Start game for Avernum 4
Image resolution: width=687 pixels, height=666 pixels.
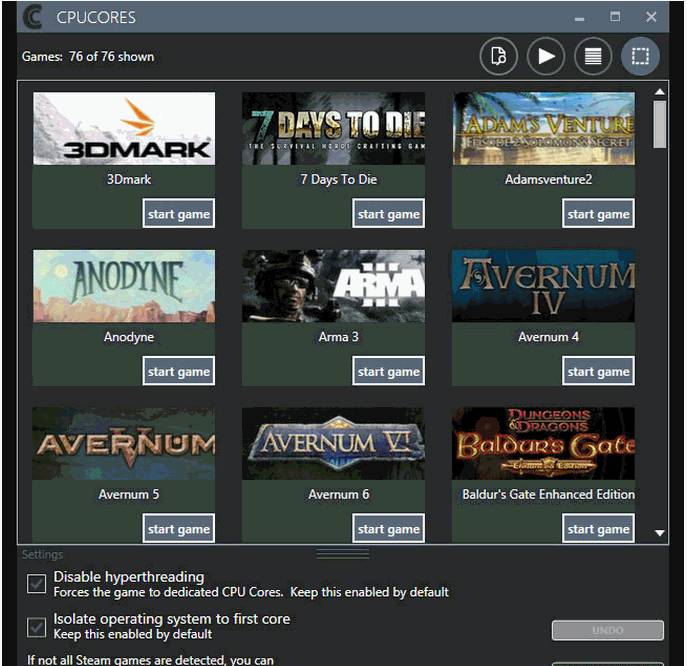(x=598, y=371)
